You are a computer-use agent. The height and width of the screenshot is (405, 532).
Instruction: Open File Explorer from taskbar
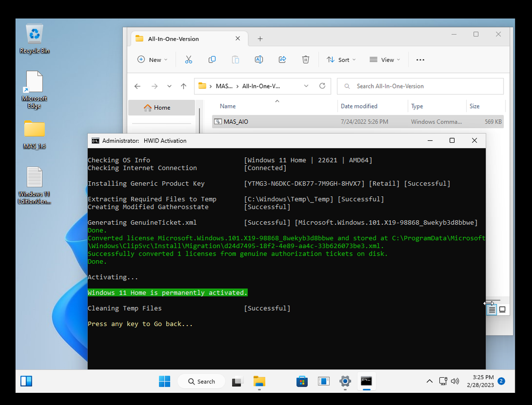[x=259, y=382]
